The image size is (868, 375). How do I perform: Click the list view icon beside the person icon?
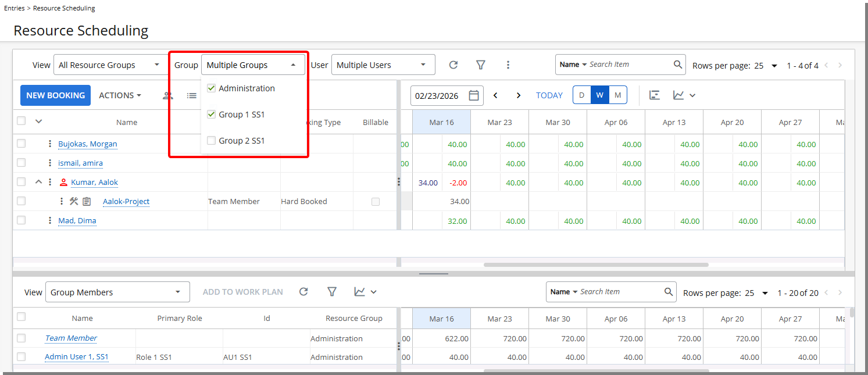(x=192, y=95)
